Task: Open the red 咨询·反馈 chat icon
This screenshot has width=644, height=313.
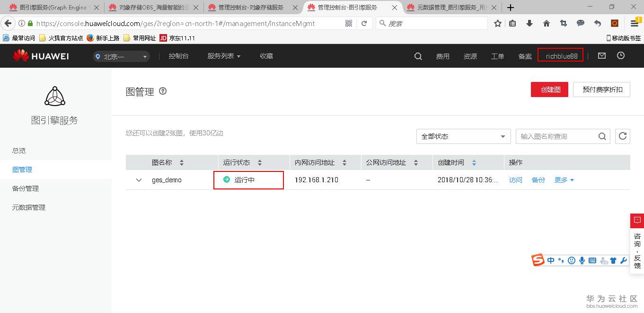Action: coord(637,220)
